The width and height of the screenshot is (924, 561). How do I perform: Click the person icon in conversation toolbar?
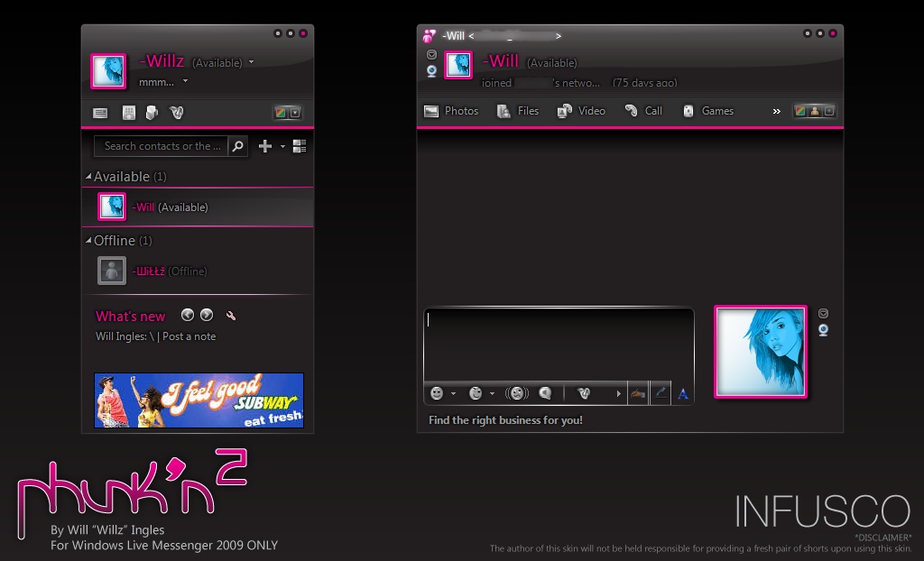click(815, 111)
